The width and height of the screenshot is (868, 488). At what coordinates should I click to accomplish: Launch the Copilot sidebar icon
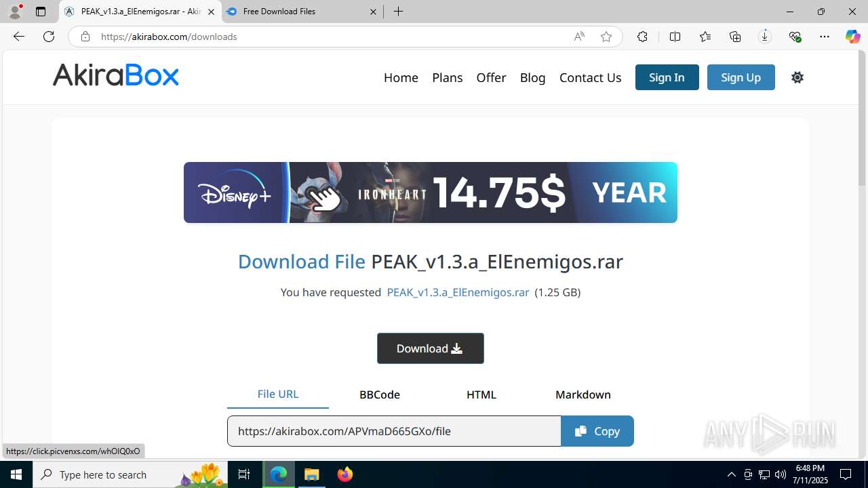pyautogui.click(x=853, y=37)
